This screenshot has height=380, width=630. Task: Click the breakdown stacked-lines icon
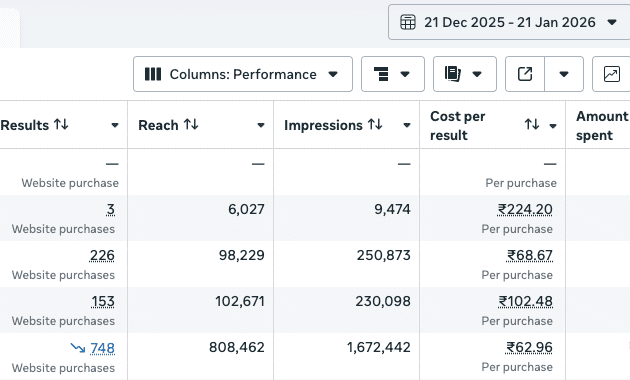381,74
